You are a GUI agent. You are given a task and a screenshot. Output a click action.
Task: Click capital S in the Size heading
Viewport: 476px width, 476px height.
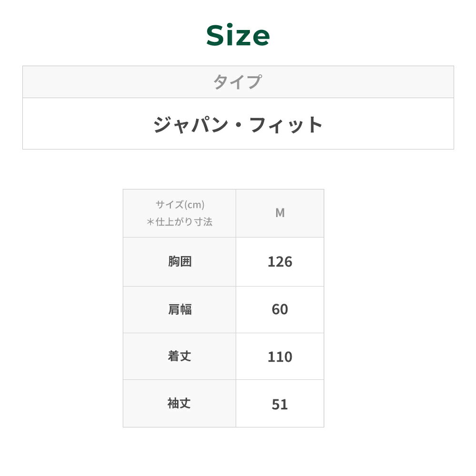(x=216, y=36)
